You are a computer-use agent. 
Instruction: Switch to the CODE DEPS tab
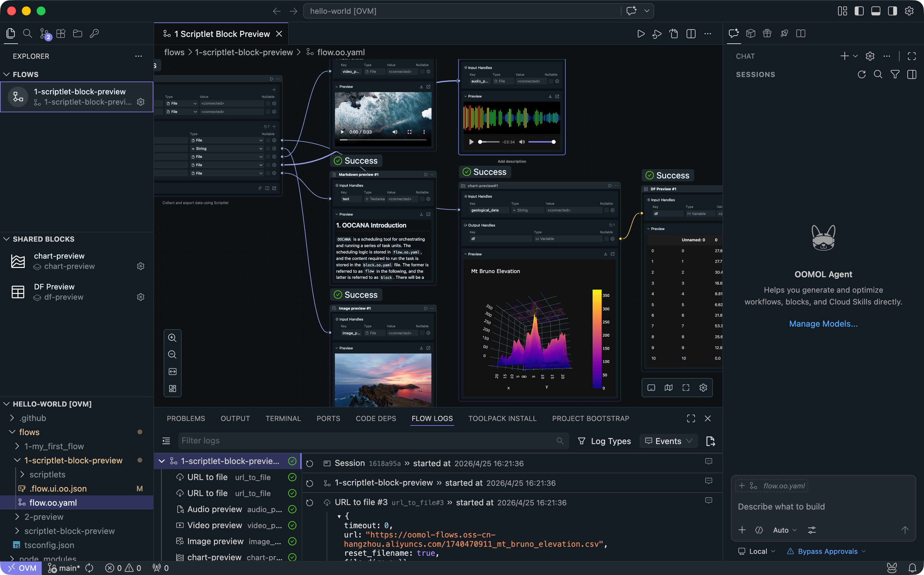pyautogui.click(x=376, y=418)
